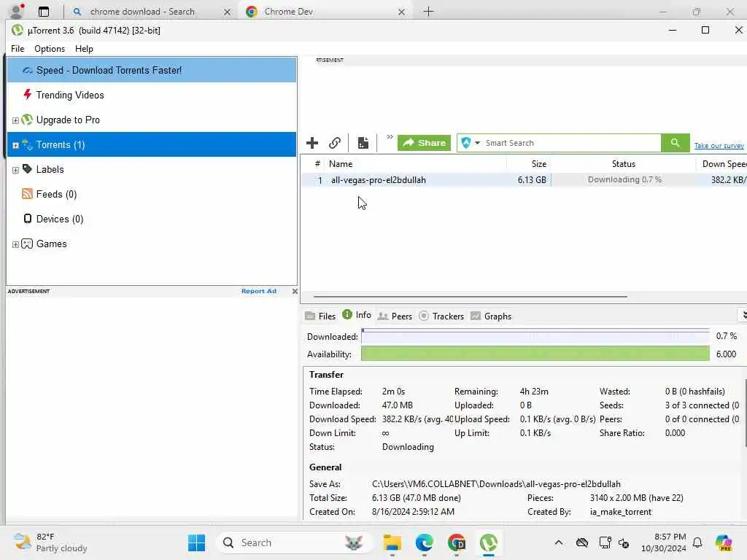The width and height of the screenshot is (747, 560).
Task: Click the info pane vertical scrollbar
Action: [745, 413]
